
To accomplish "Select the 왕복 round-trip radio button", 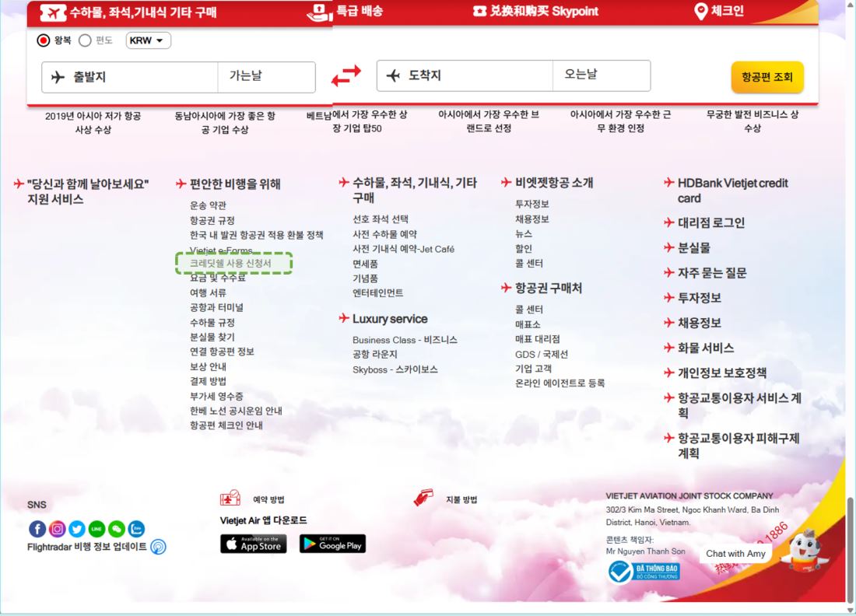I will [43, 40].
